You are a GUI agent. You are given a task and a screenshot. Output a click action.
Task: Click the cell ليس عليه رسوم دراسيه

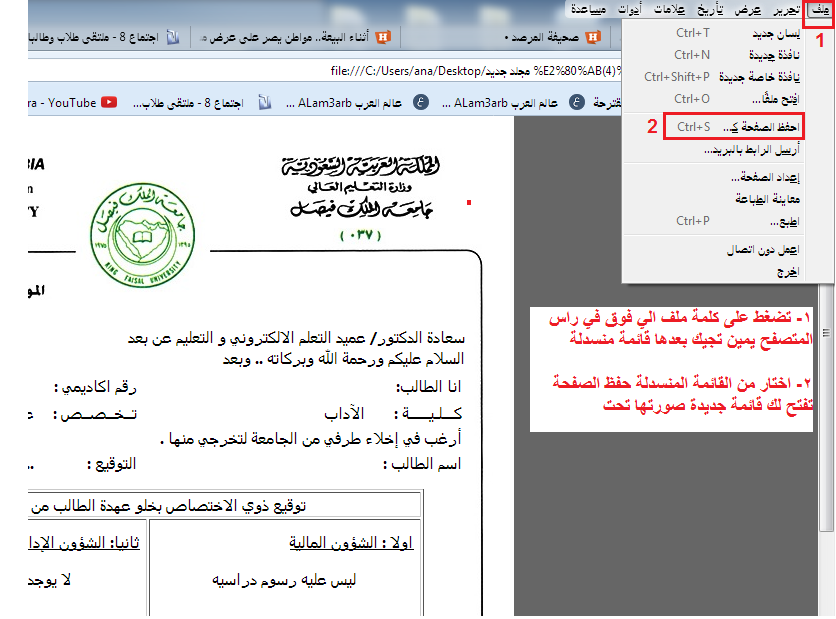284,580
